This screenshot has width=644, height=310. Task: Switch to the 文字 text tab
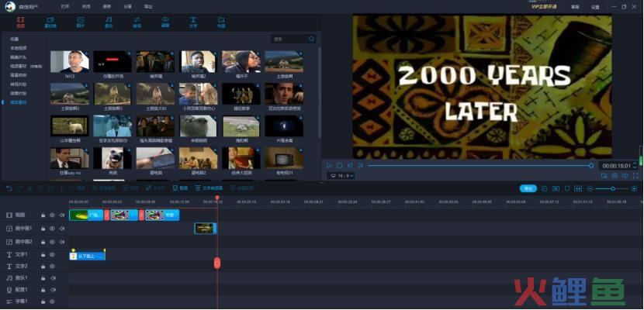(x=193, y=22)
